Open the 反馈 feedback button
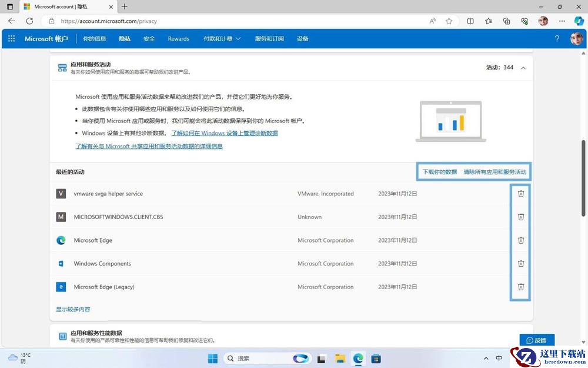588x368 pixels. tap(537, 340)
